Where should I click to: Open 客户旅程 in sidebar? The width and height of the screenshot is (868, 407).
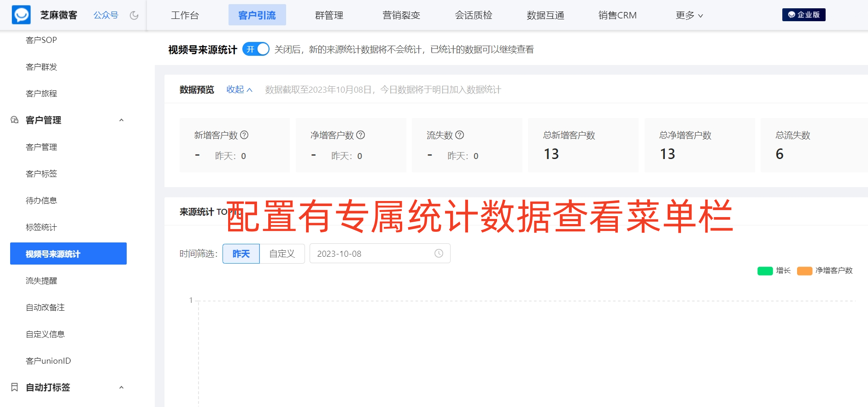(x=41, y=94)
